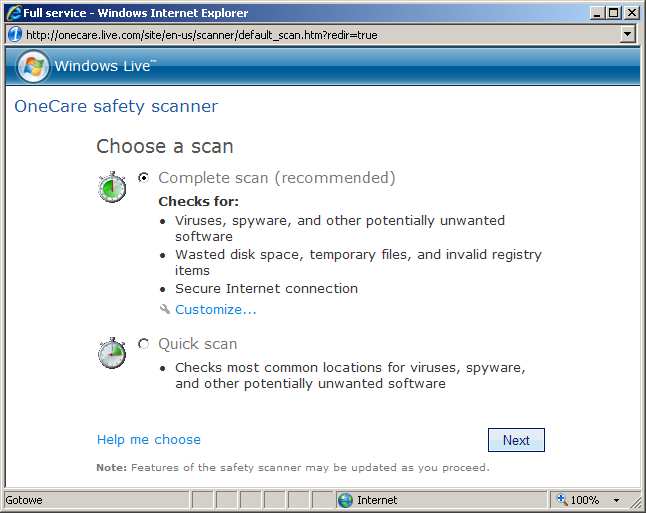Viewport: 646px width, 513px height.
Task: Click the Internet Explorer title bar icon
Action: click(14, 13)
